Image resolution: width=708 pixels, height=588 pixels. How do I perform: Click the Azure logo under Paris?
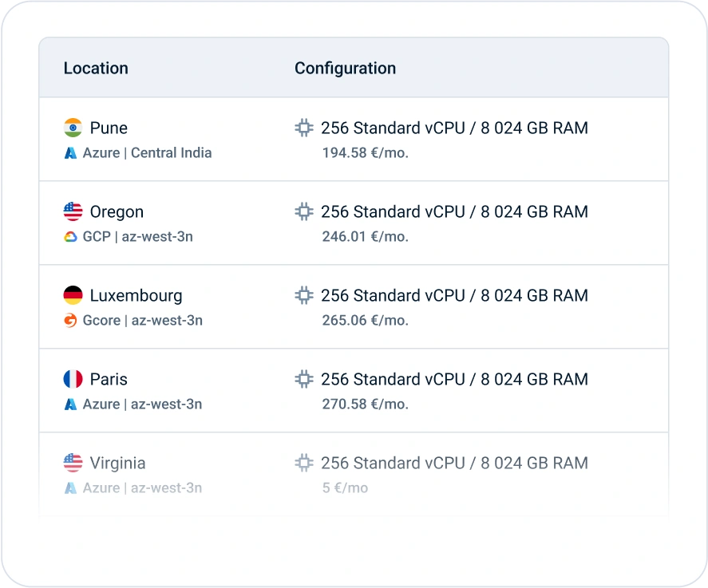pyautogui.click(x=70, y=404)
